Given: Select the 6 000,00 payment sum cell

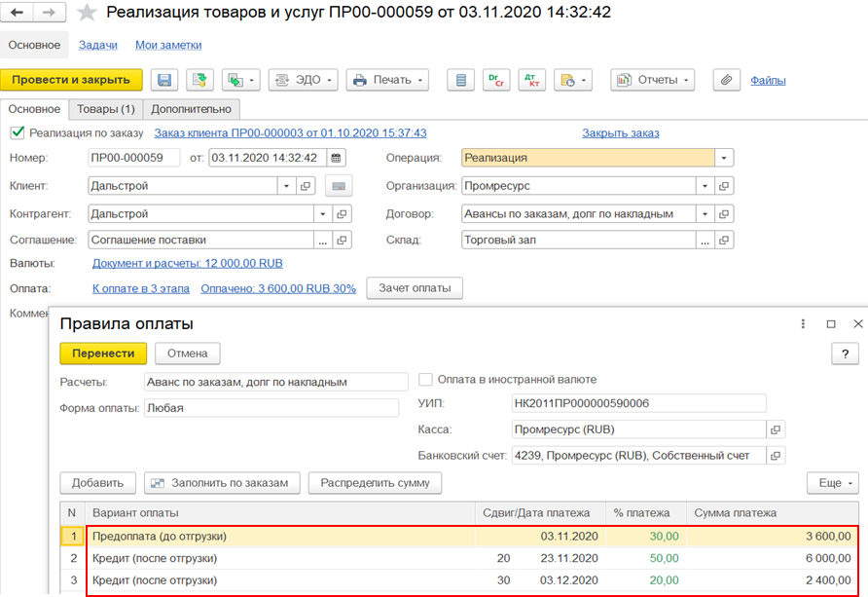Looking at the screenshot, I should [x=773, y=559].
